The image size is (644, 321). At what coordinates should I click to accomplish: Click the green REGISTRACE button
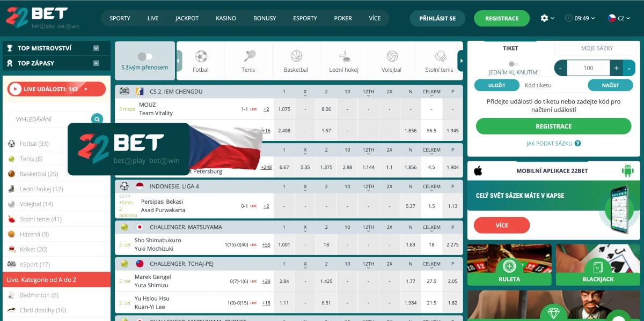tap(501, 18)
